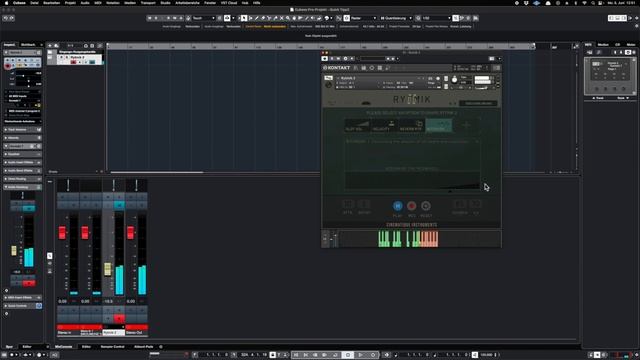Screen dimensions: 640x360
Task: Click the Stereo In channel fader
Action: pyautogui.click(x=62, y=233)
